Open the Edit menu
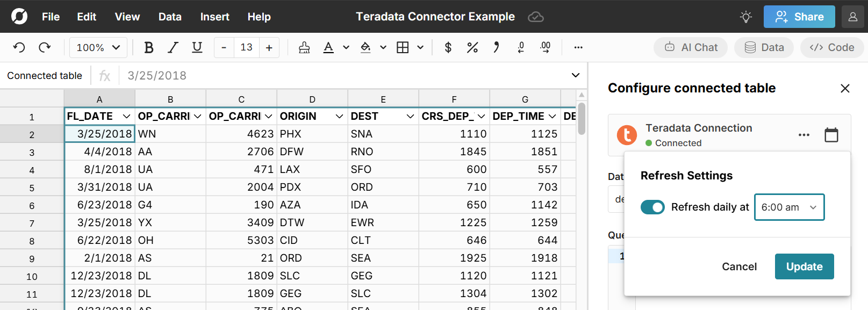The image size is (868, 310). (x=87, y=17)
